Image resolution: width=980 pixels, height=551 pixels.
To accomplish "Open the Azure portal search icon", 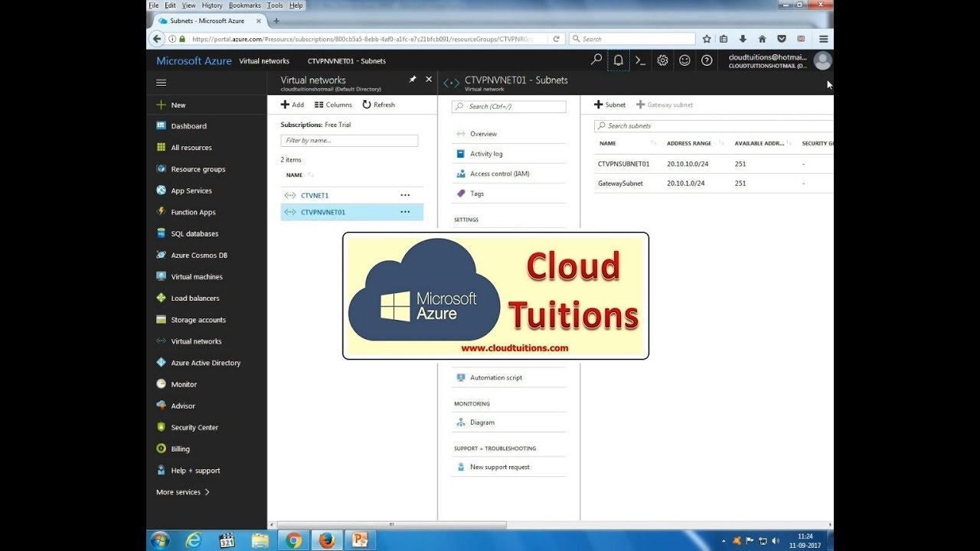I will pos(596,60).
